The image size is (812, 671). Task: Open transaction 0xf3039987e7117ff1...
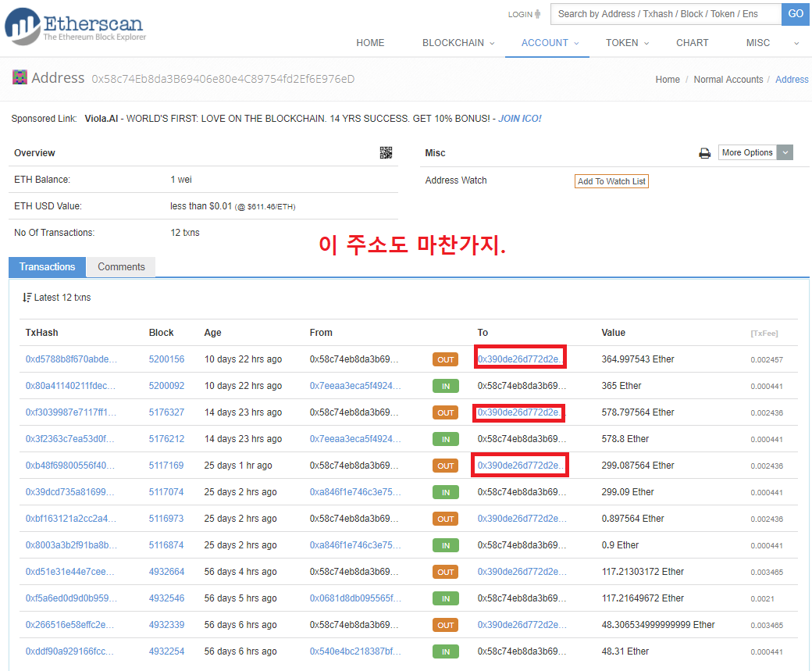click(71, 412)
